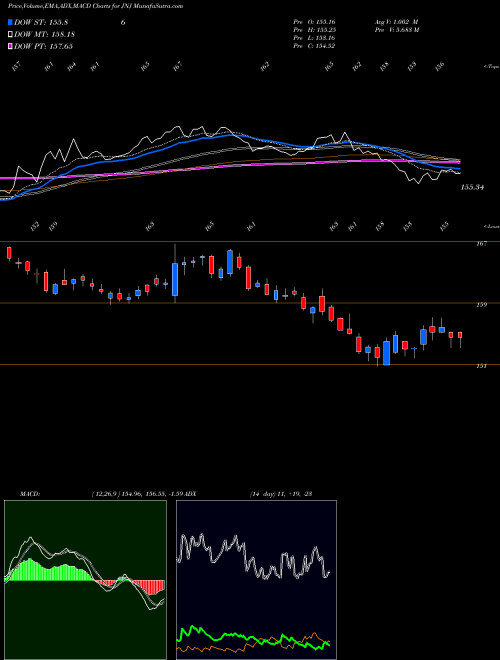
Task: Select the DOW PT: 157.65 label
Action: click(43, 46)
